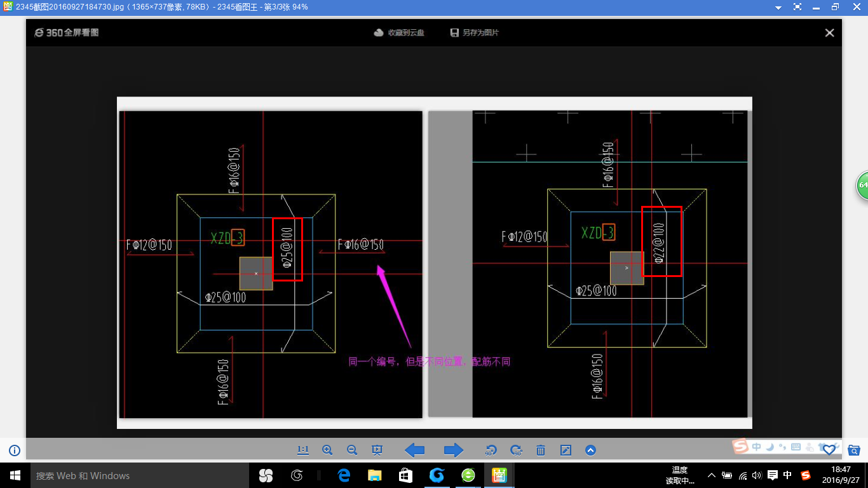
Task: Open swirl browser icon on taskbar
Action: (296, 475)
